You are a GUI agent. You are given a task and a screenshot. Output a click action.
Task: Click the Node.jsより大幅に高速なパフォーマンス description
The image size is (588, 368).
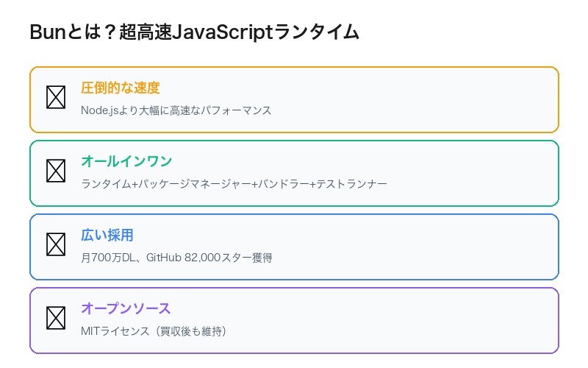click(176, 110)
